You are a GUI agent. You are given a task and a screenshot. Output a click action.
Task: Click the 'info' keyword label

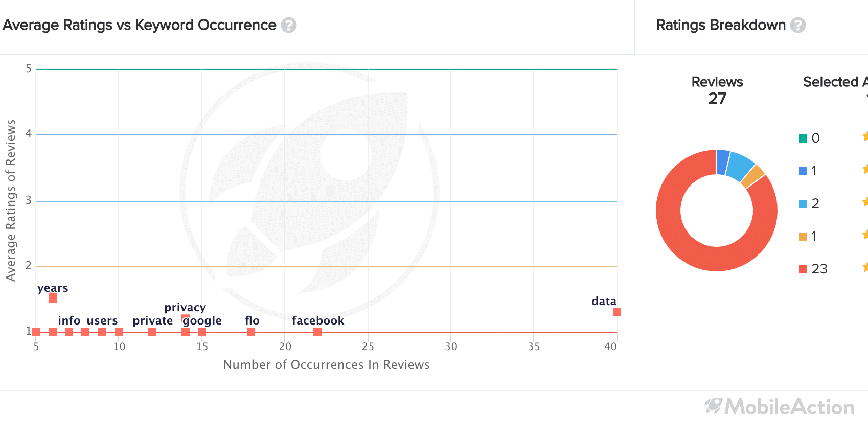point(69,320)
